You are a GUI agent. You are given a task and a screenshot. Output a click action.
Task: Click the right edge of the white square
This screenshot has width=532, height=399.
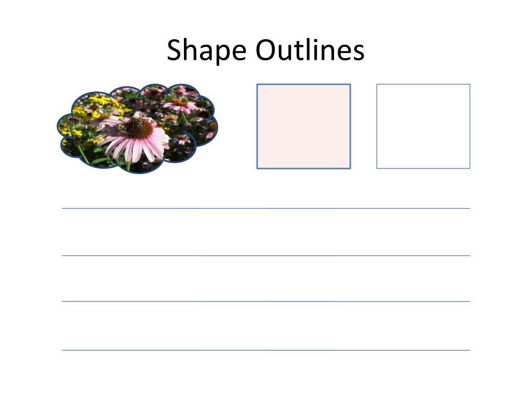point(470,126)
